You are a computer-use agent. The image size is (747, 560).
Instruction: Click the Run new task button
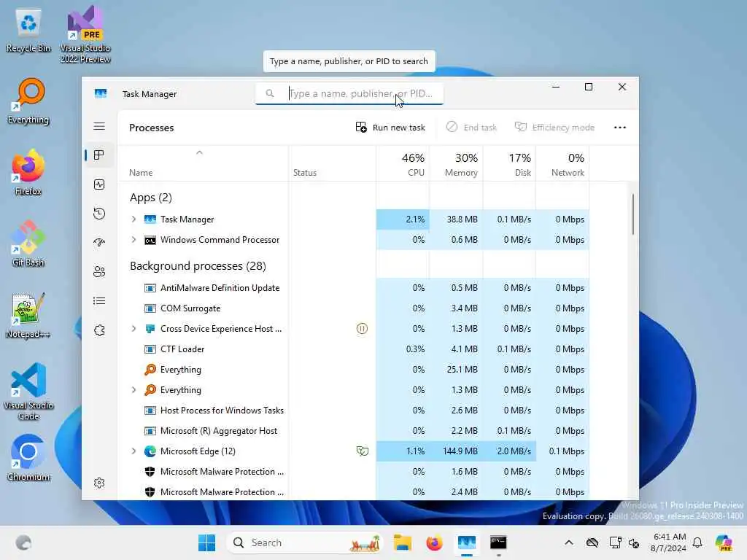click(390, 128)
